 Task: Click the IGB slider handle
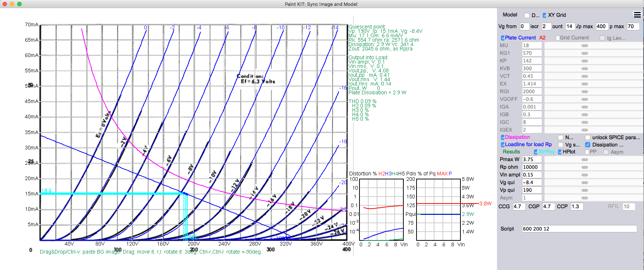pyautogui.click(x=585, y=115)
